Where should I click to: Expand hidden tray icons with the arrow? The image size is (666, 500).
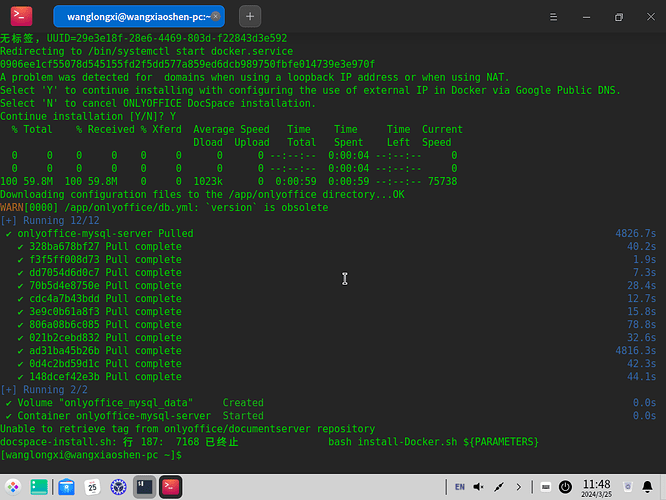click(x=519, y=487)
